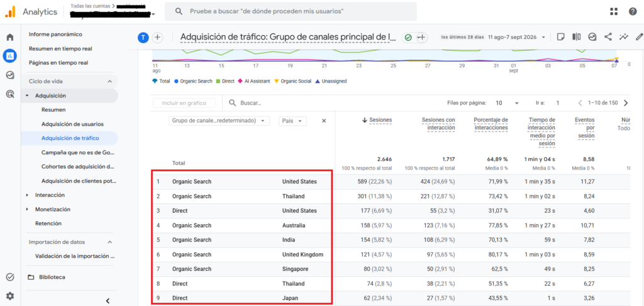The height and width of the screenshot is (306, 644).
Task: Collapse Ciclo de vida section
Action: point(109,81)
